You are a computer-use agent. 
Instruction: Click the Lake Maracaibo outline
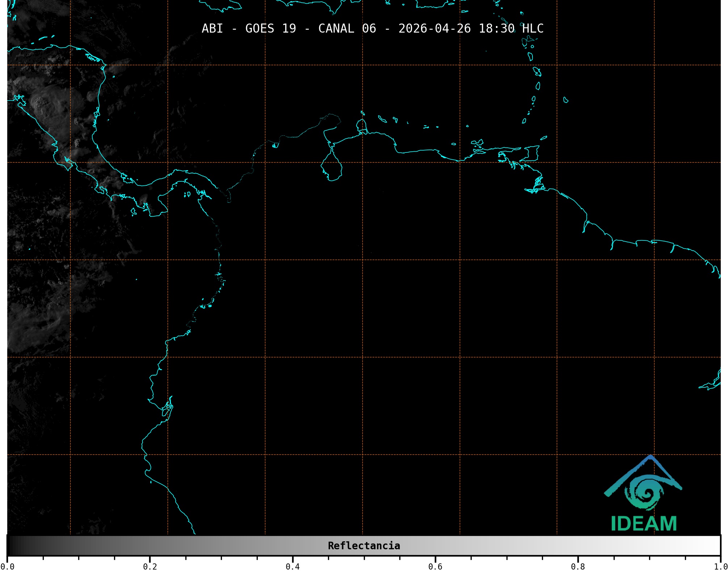point(331,168)
